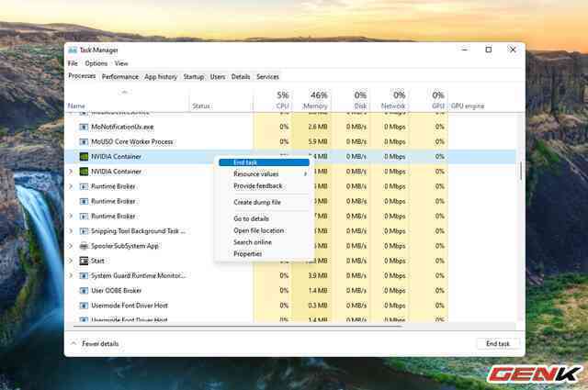
Task: Click the Start process icon
Action: 84,261
